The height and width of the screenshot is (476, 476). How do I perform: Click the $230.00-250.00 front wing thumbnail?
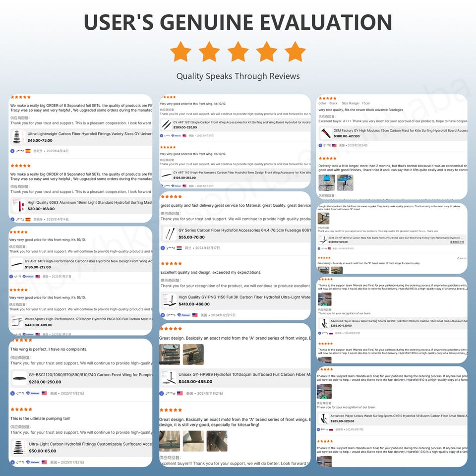(19, 378)
